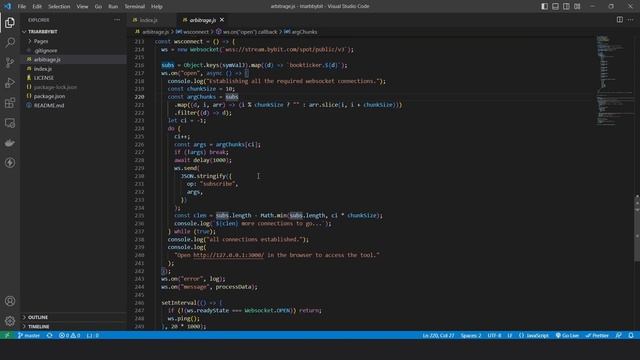Image resolution: width=640 pixels, height=360 pixels.
Task: Toggle the bottom panel layout icon
Action: point(556,6)
